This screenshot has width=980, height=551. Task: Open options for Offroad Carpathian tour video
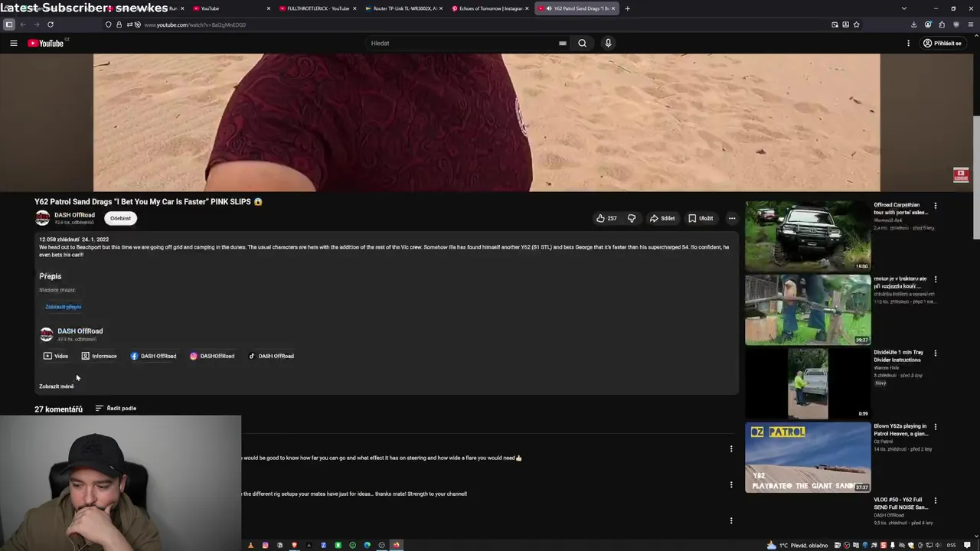[x=935, y=206]
